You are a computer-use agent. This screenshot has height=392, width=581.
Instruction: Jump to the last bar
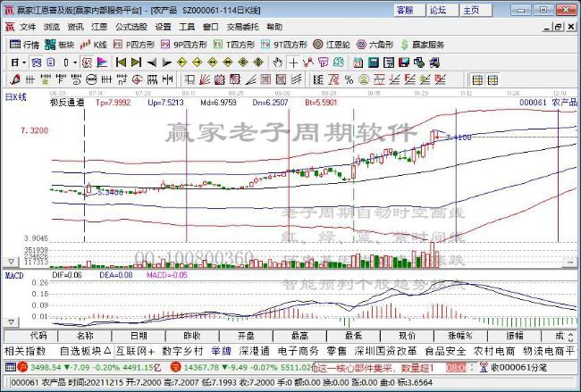tap(136, 63)
